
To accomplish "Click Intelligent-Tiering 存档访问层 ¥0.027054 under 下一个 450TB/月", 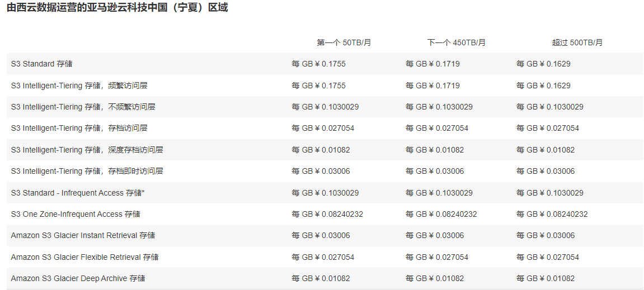I will click(x=437, y=129).
